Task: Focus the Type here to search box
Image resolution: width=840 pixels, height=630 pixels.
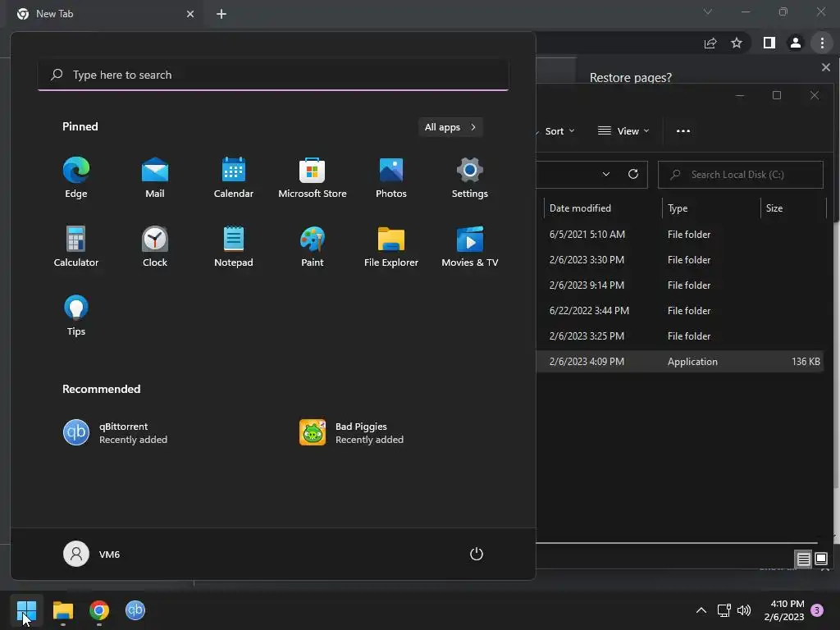Action: pyautogui.click(x=273, y=75)
